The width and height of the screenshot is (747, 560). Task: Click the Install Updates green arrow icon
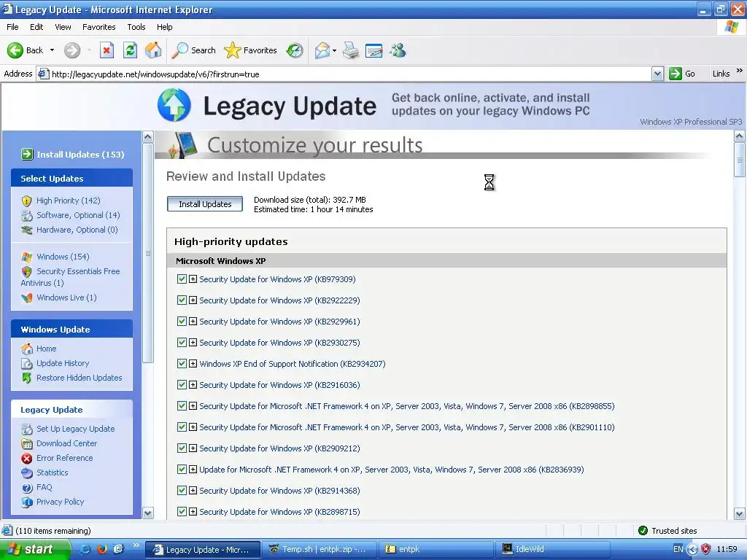(27, 155)
